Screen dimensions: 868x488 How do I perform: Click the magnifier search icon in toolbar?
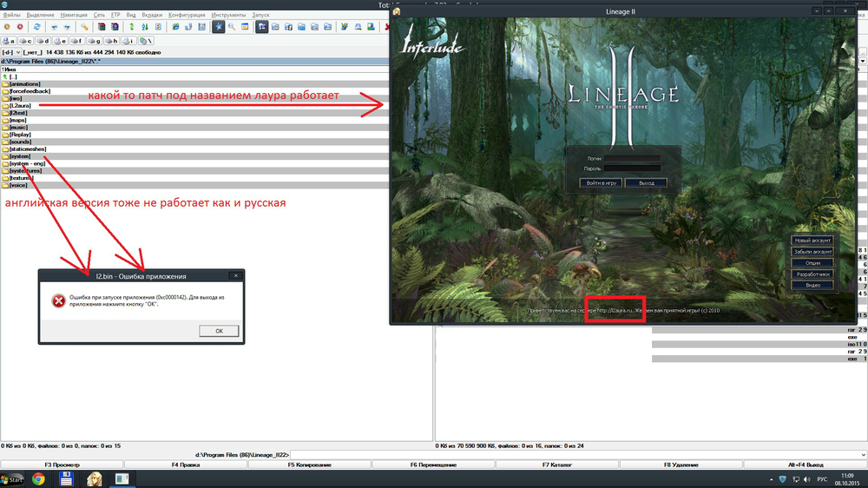(233, 27)
